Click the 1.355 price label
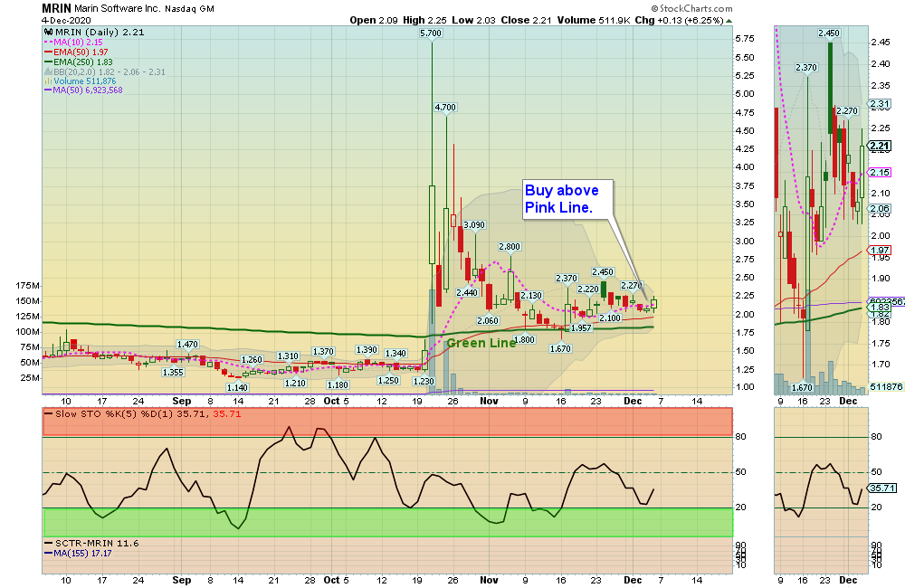 tap(173, 372)
